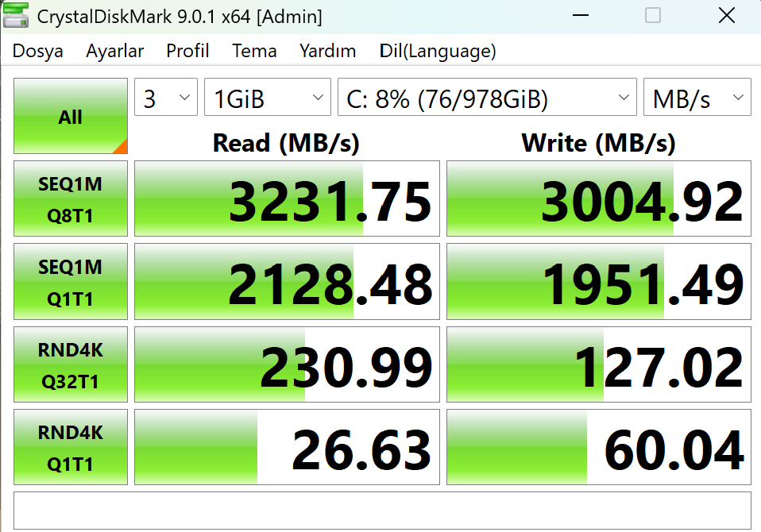Click the SEQ1M Q8T1 read value 3231.75
Image resolution: width=761 pixels, height=532 pixels.
[x=287, y=199]
